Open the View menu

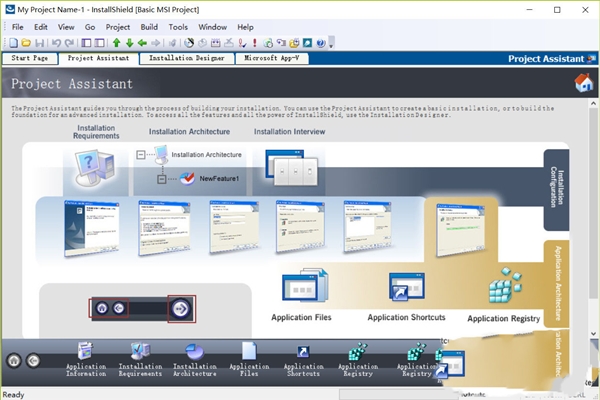(x=66, y=27)
